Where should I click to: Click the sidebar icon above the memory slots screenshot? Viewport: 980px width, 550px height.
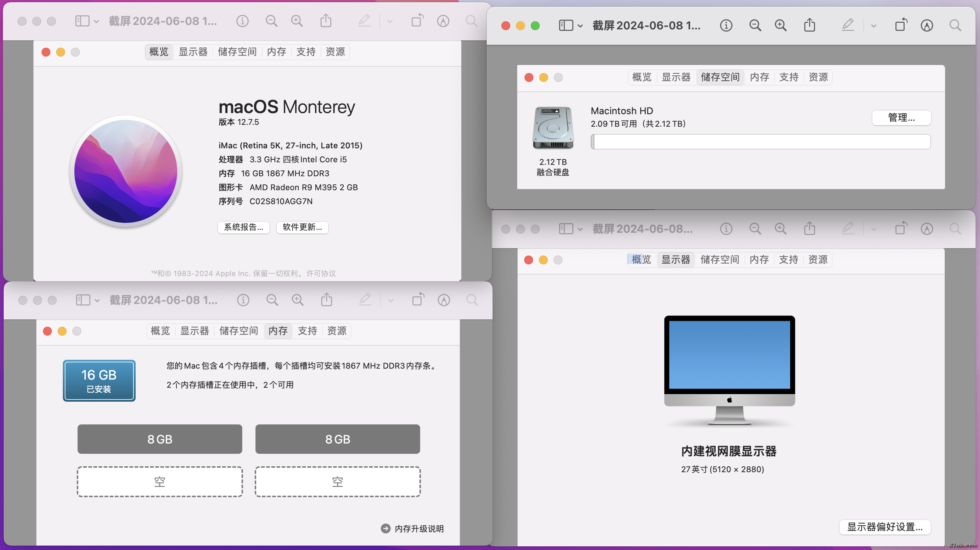(x=83, y=300)
